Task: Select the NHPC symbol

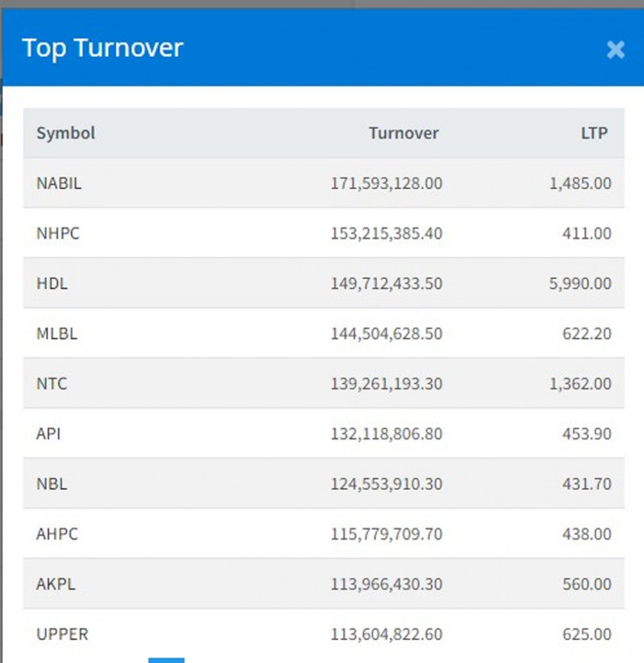Action: coord(58,233)
